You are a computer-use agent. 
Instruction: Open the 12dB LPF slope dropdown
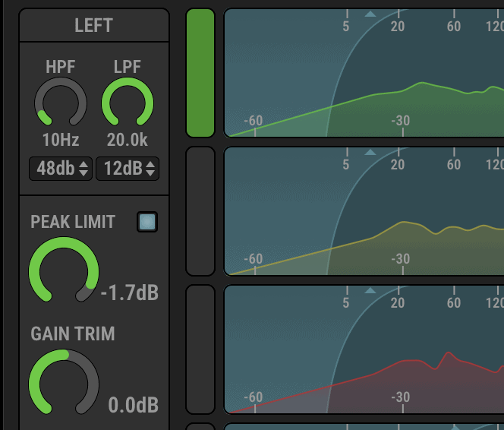pyautogui.click(x=128, y=168)
